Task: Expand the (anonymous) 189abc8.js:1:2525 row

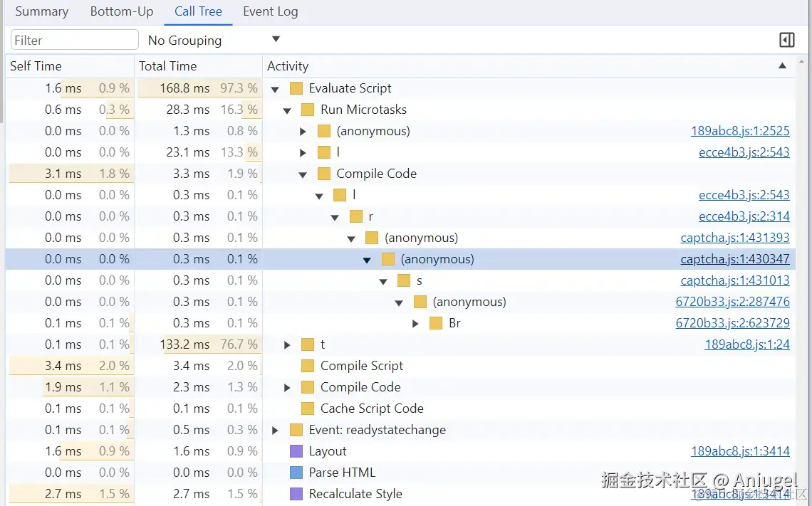Action: click(x=303, y=132)
